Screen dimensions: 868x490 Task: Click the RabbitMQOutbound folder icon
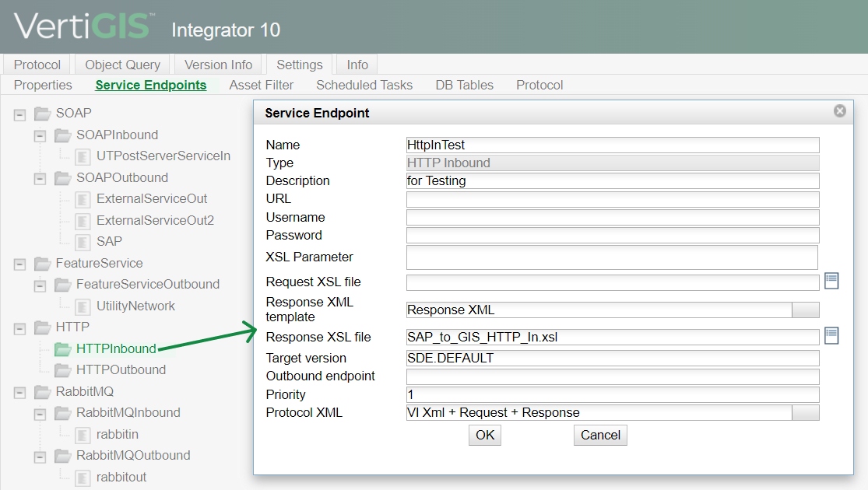point(62,456)
